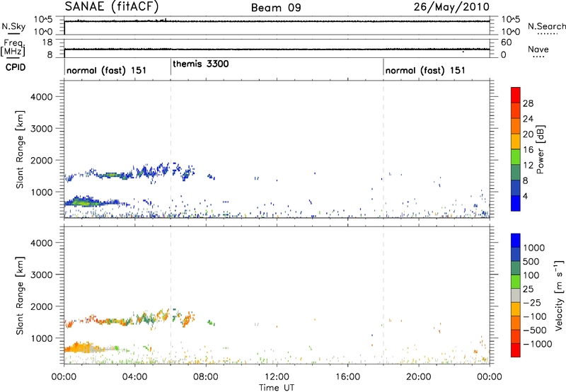Click the 60 tick of the Nave axis
Image resolution: width=566 pixels, height=392 pixels.
(x=506, y=42)
